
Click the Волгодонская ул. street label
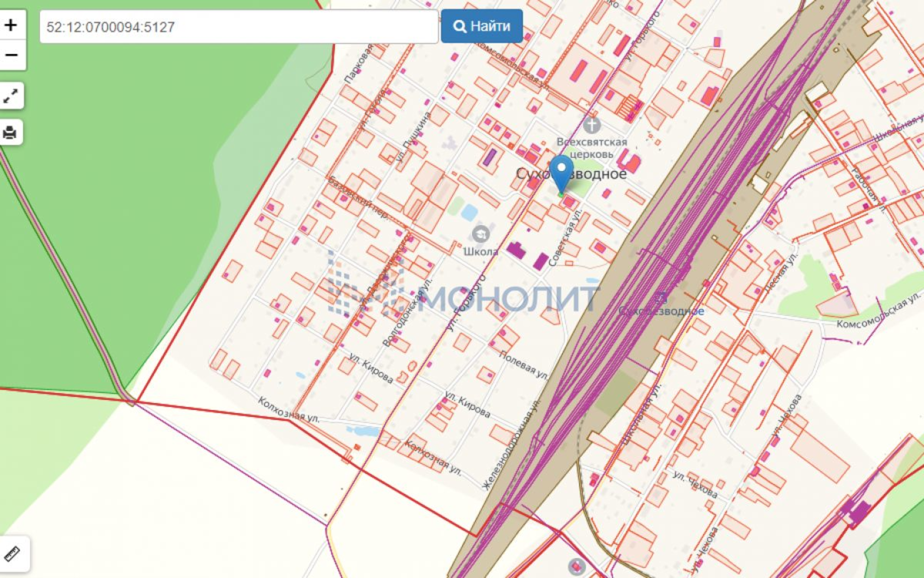pyautogui.click(x=407, y=313)
